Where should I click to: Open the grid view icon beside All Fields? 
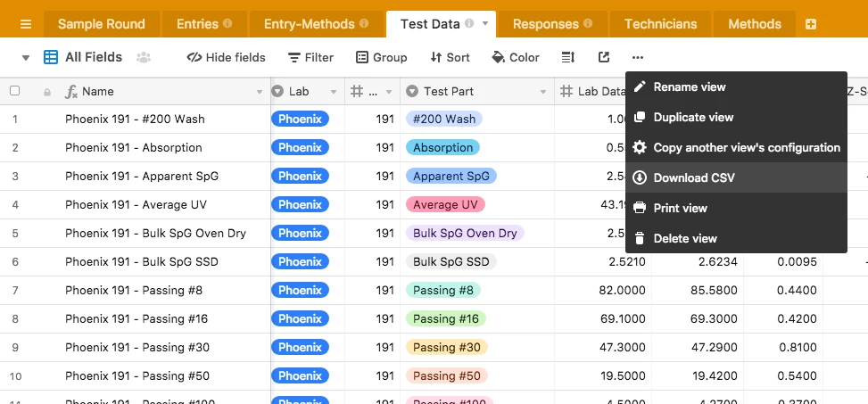(x=51, y=57)
